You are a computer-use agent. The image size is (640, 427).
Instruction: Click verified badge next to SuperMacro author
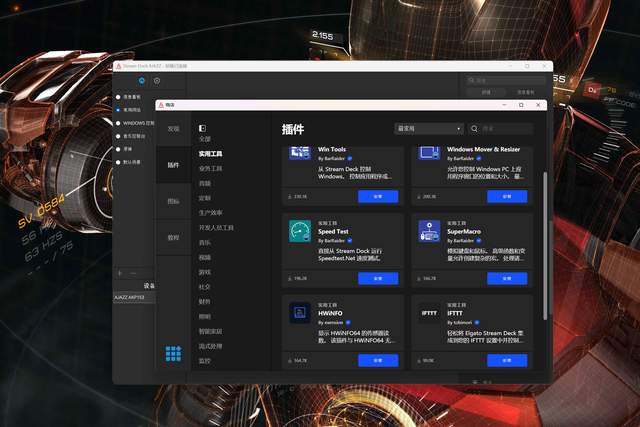(479, 240)
